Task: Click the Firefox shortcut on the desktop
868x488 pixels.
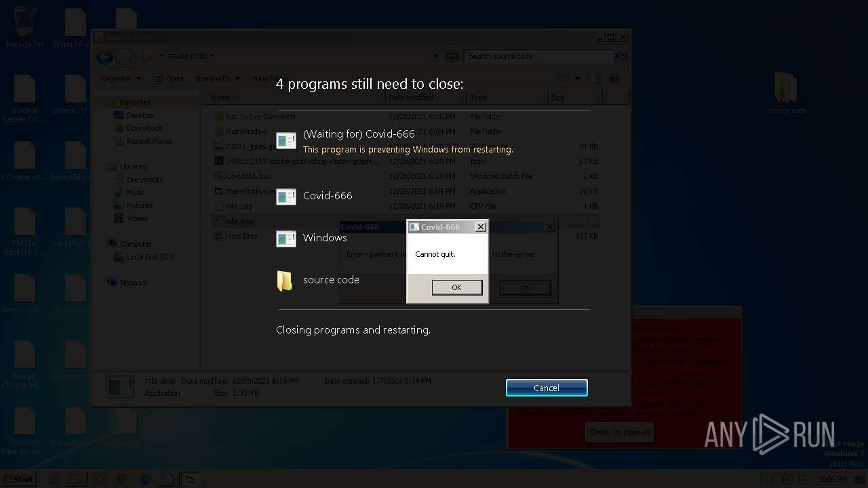Action: click(24, 294)
